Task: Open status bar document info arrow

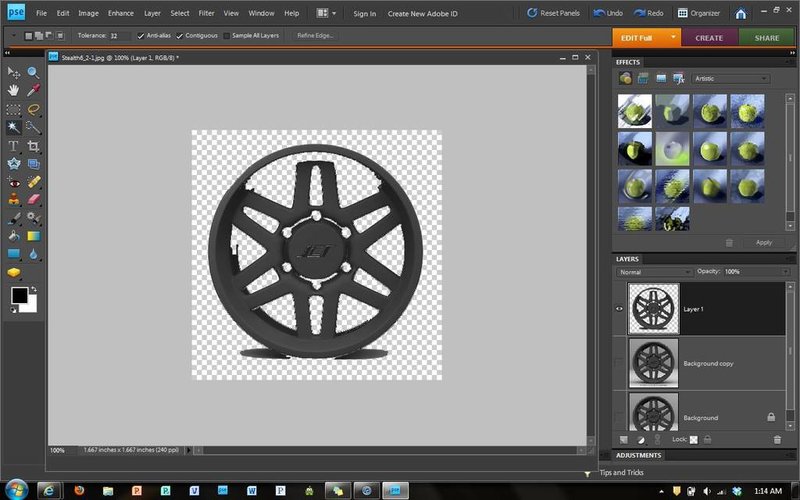Action: coord(189,450)
